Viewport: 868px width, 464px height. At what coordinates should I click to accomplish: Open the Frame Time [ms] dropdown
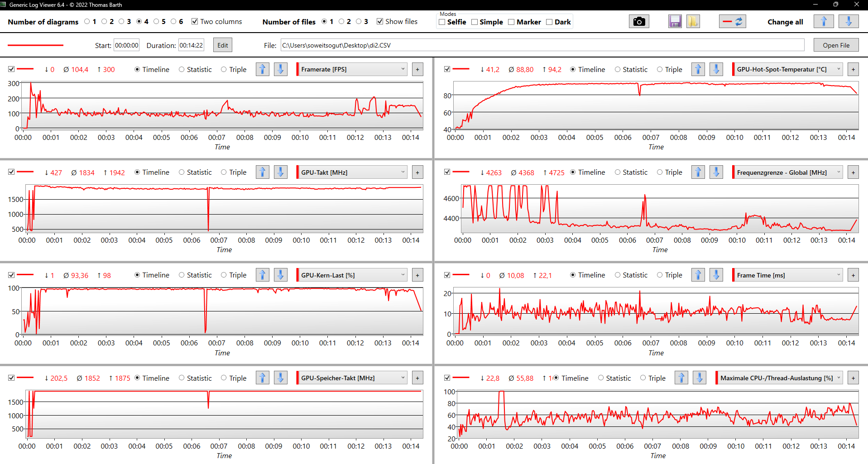point(788,275)
